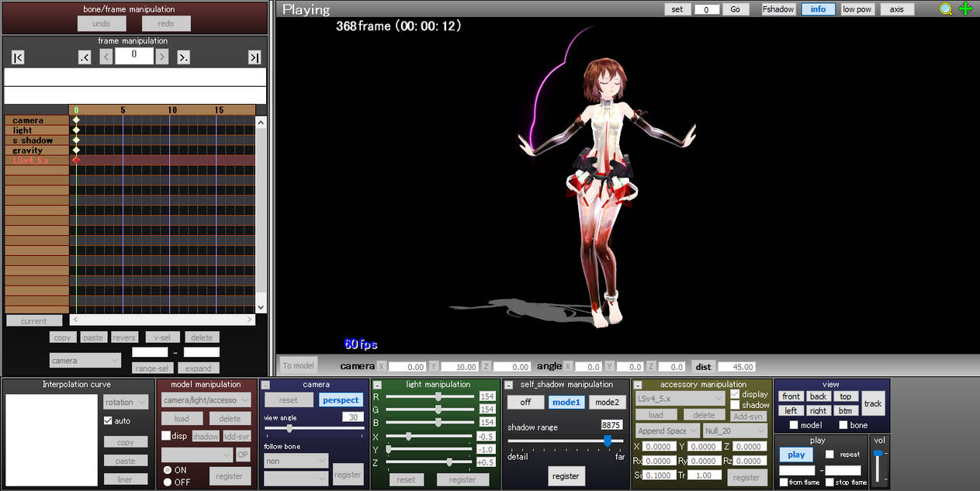This screenshot has height=491, width=980.
Task: Check the model view checkbox
Action: (x=794, y=425)
